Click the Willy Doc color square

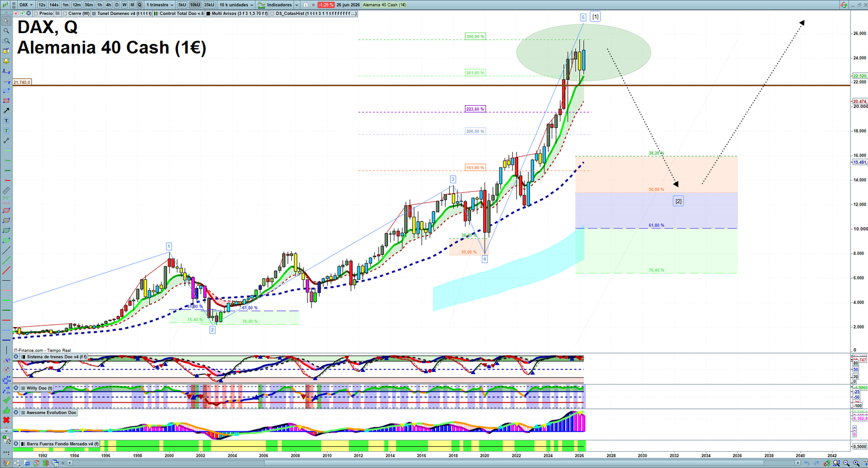point(23,388)
